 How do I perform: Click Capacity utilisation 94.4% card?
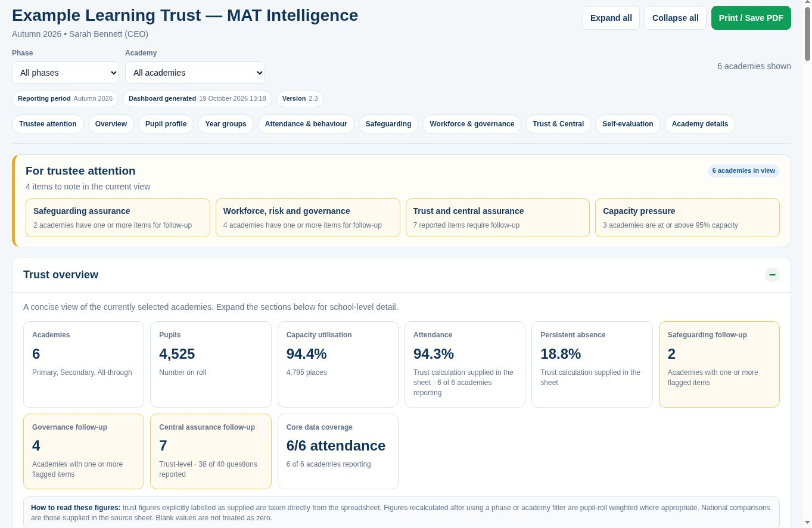(x=338, y=364)
